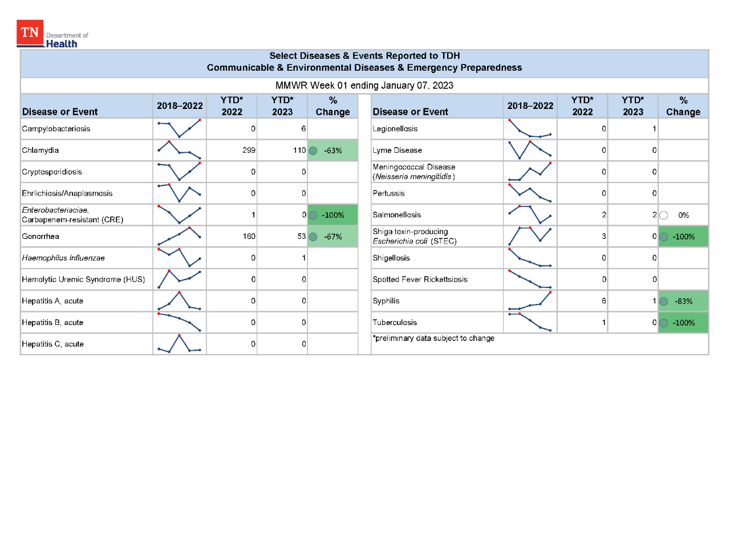Click the "Spotted Fever Rickettsiosis" row label
The height and width of the screenshot is (560, 730).
420,279
